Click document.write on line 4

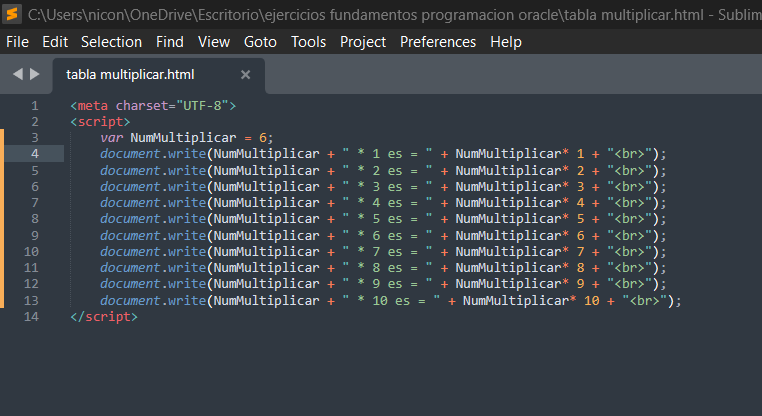click(x=153, y=154)
